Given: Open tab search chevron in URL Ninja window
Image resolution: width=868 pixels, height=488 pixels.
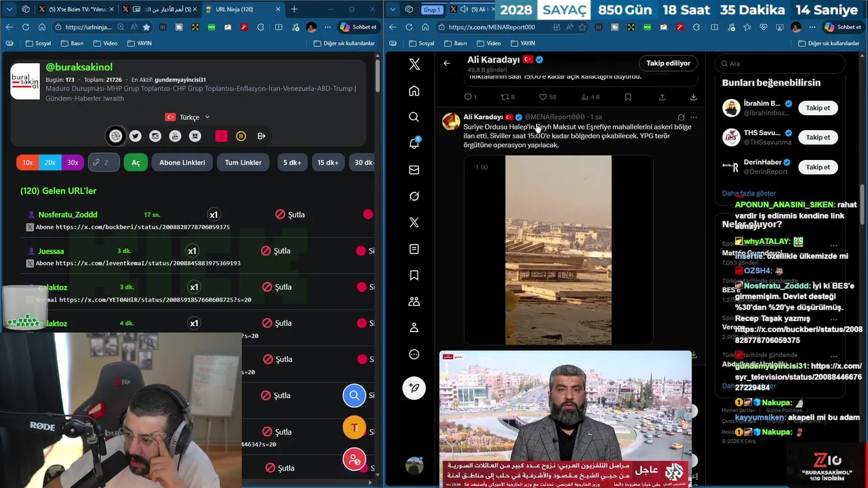Looking at the screenshot, I should [x=9, y=9].
